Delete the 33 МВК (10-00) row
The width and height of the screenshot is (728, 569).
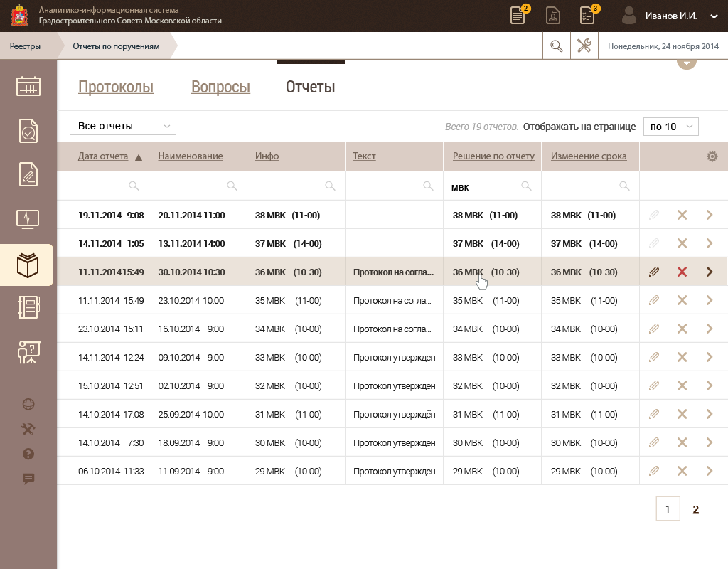[x=682, y=357]
